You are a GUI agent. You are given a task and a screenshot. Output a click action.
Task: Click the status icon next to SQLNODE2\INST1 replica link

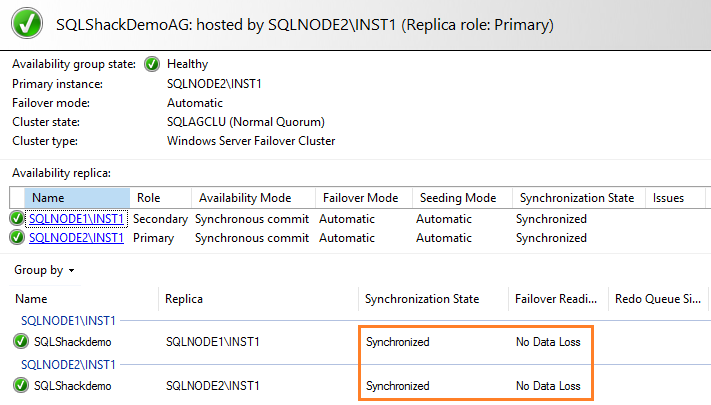click(18, 238)
